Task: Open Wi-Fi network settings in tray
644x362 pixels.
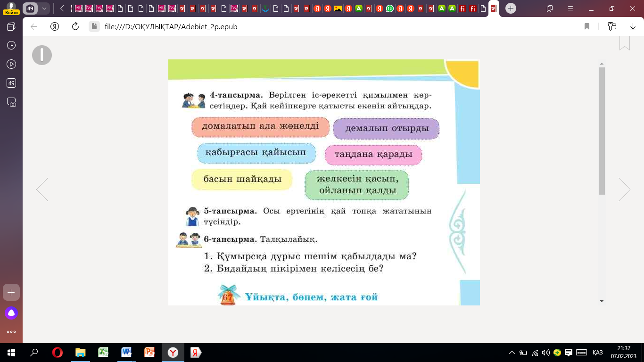Action: (x=535, y=353)
